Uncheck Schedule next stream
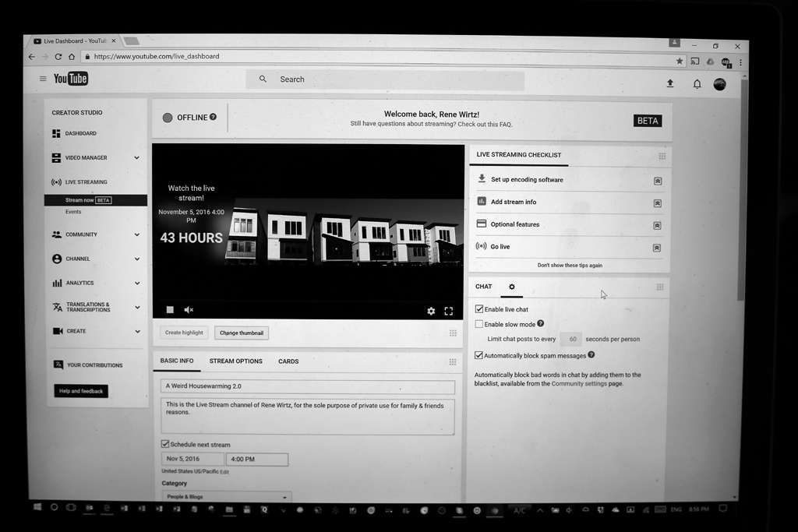The image size is (798, 532). [x=165, y=444]
